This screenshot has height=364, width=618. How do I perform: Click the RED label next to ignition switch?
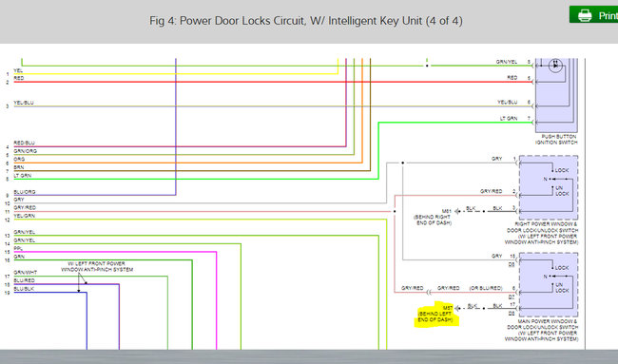click(x=512, y=78)
